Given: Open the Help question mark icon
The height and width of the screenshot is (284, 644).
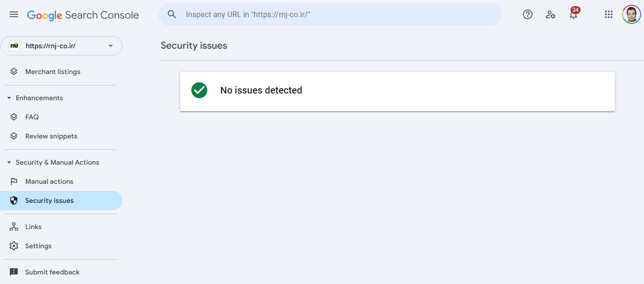Looking at the screenshot, I should (528, 14).
